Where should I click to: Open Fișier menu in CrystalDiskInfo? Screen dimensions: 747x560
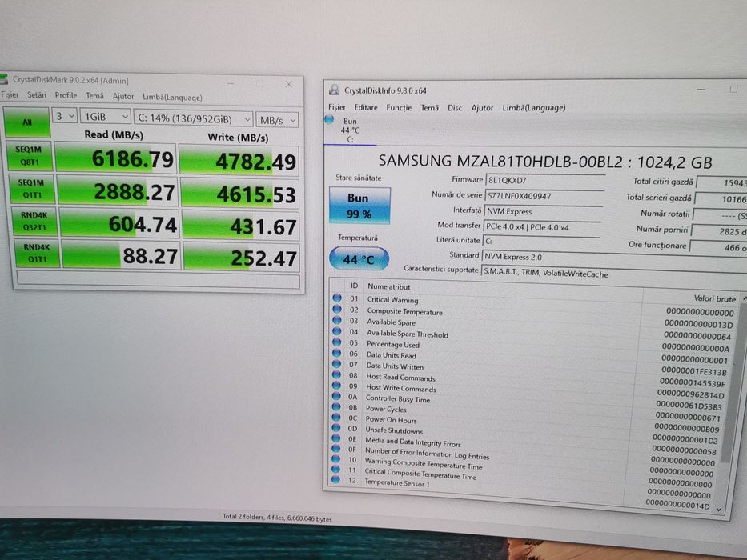click(x=337, y=107)
